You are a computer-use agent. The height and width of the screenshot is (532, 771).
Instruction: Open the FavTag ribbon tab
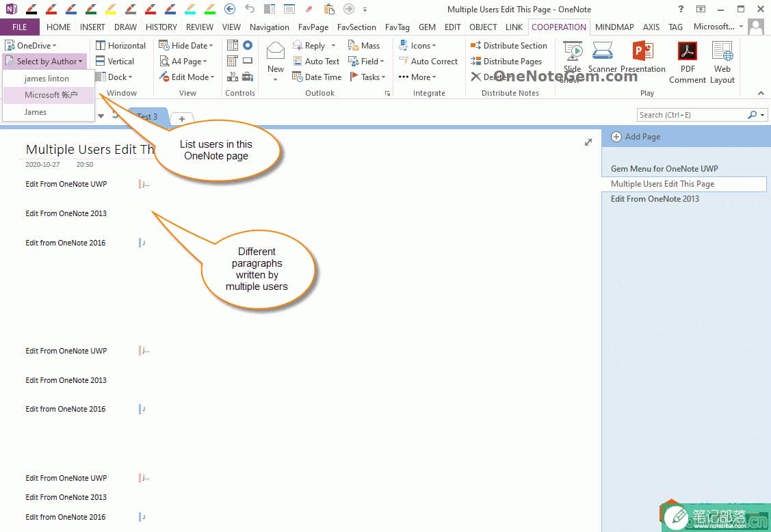coord(397,27)
